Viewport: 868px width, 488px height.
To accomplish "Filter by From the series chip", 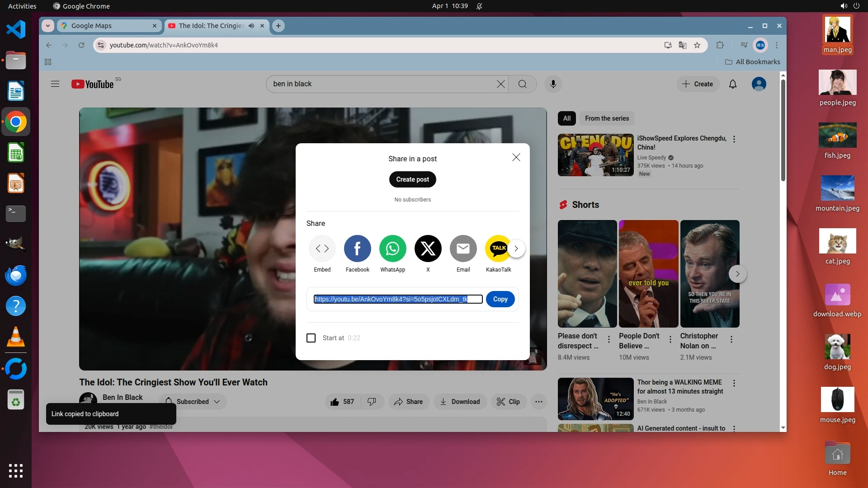I will [x=607, y=118].
